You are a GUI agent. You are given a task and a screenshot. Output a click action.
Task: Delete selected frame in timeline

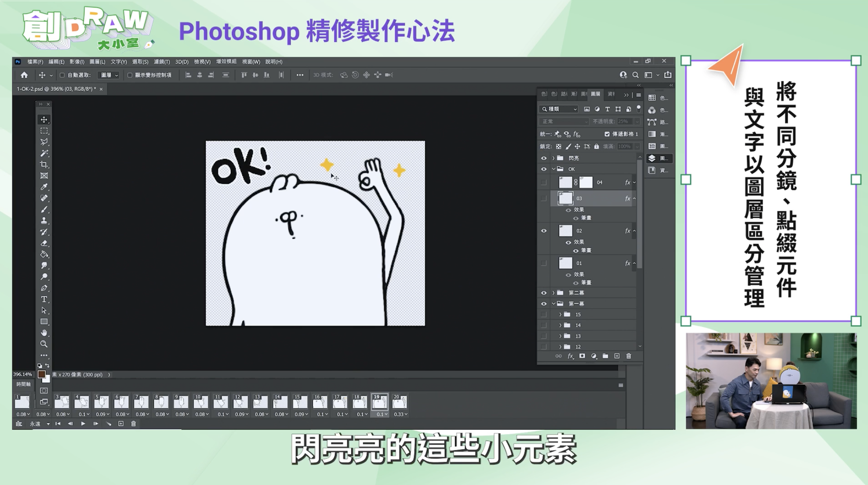[134, 424]
